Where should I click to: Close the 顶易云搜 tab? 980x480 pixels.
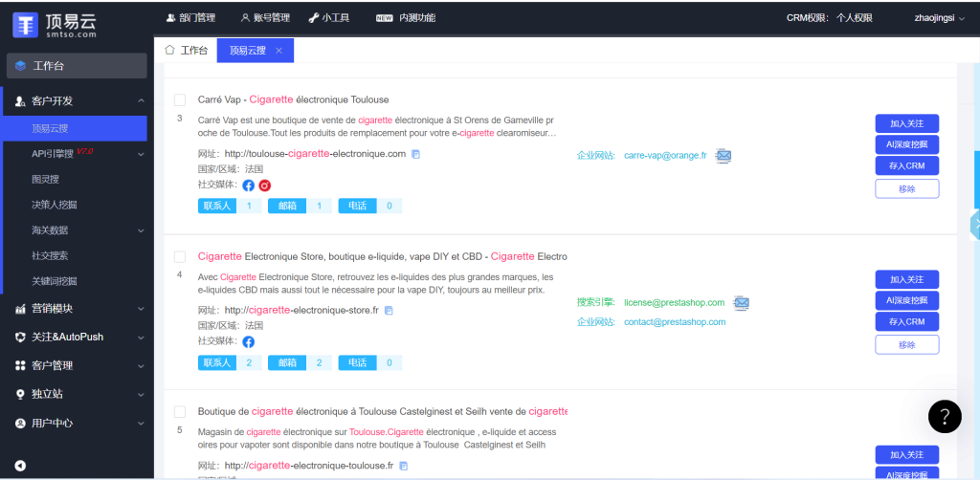[278, 51]
